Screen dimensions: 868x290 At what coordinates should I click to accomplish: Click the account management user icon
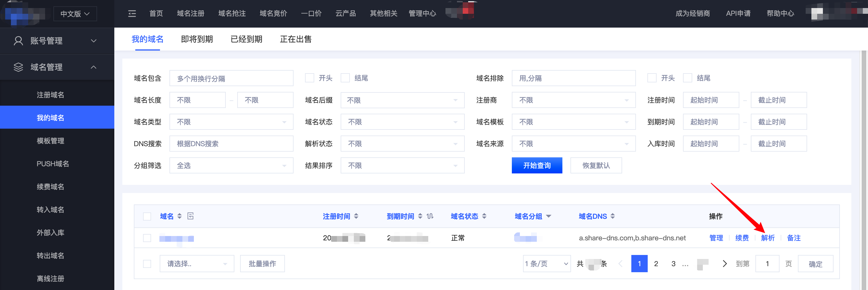[x=18, y=41]
